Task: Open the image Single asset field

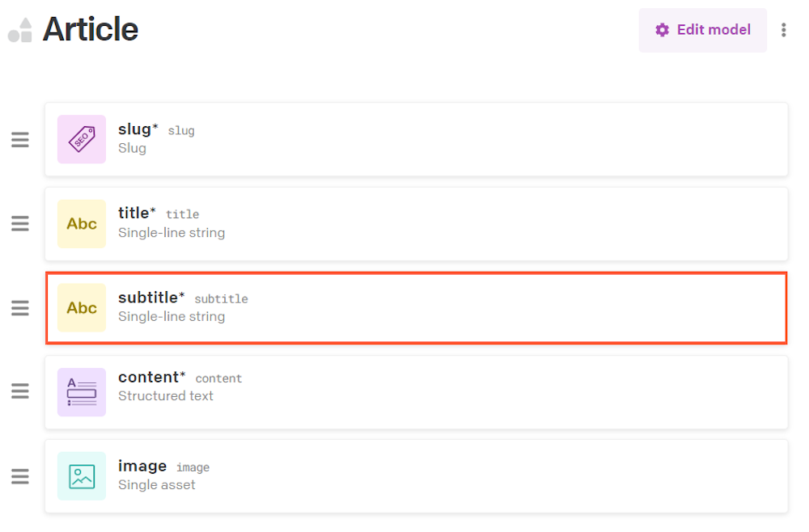Action: pos(417,476)
